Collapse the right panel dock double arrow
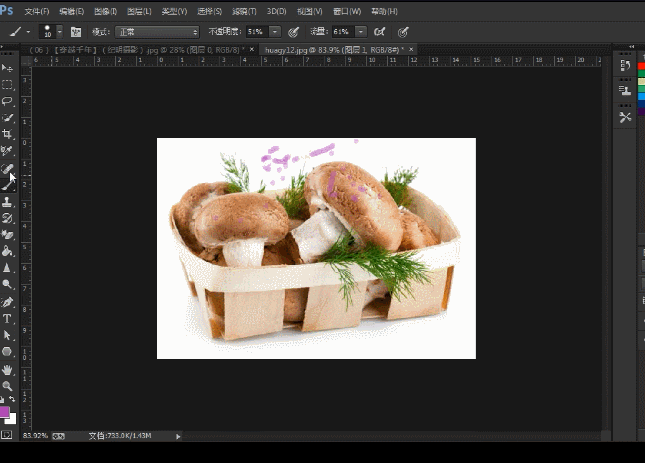645x463 pixels. [632, 46]
